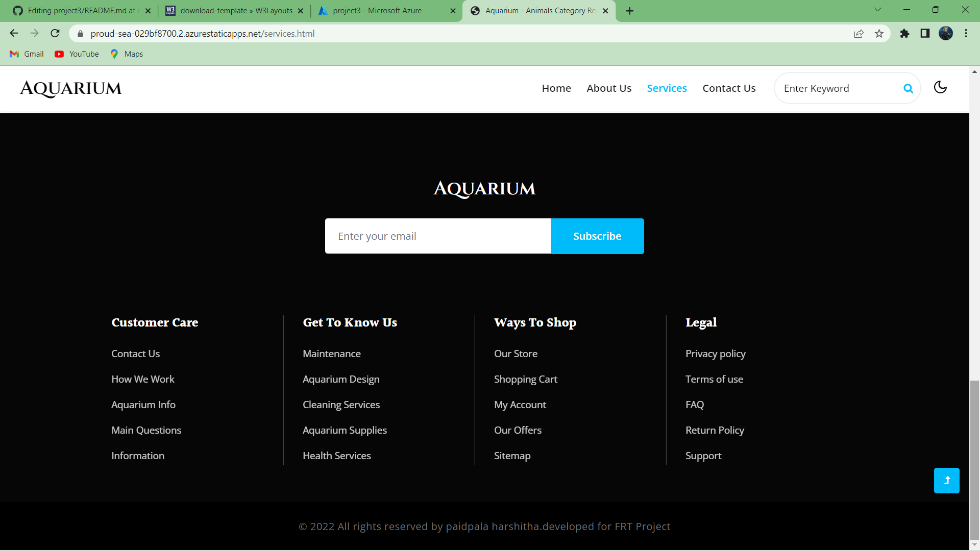Open the YouTube bookmark
Image resolution: width=980 pixels, height=551 pixels.
tap(76, 54)
